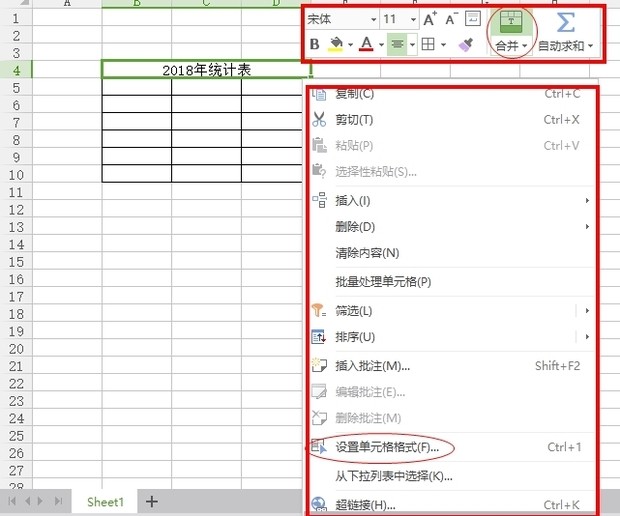Screen dimensions: 620x516
Task: Expand submenu arrow for 排序(U)
Action: [588, 337]
